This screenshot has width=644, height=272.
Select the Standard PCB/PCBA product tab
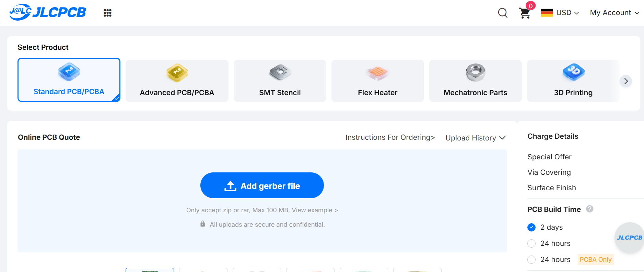coord(69,80)
